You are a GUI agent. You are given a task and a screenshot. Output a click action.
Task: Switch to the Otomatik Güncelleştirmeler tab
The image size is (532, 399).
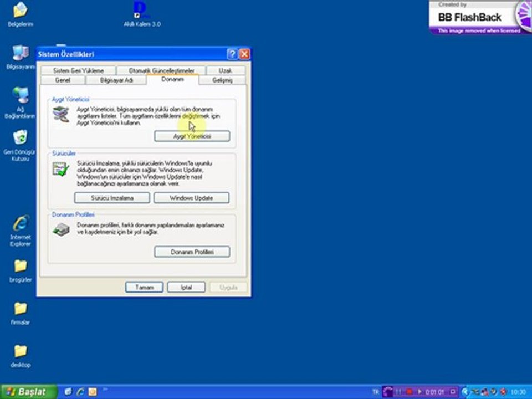point(161,70)
